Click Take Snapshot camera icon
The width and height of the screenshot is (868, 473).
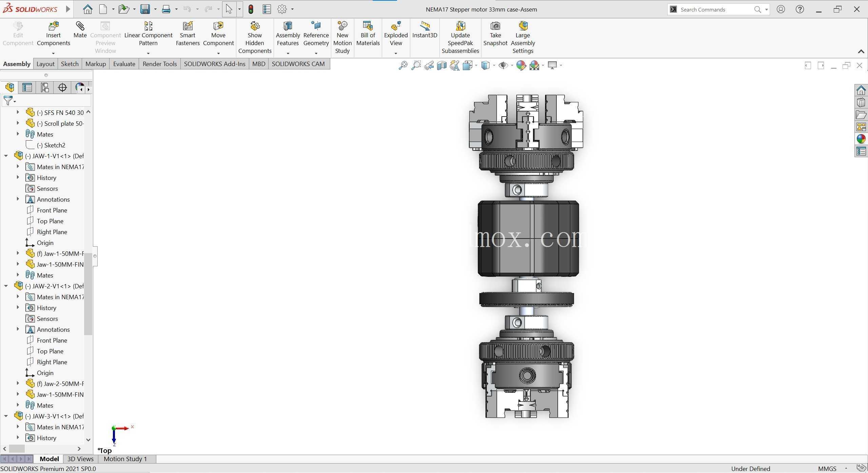(x=495, y=34)
